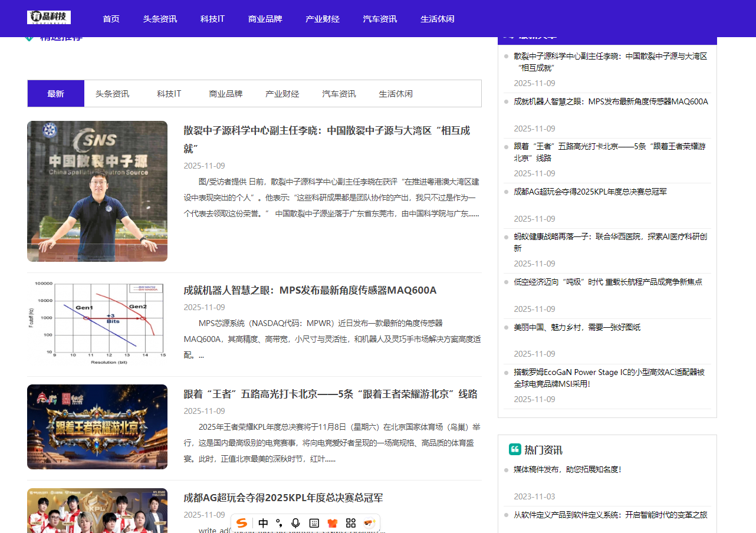
Task: Click the Sogou input method logo
Action: coord(242,523)
